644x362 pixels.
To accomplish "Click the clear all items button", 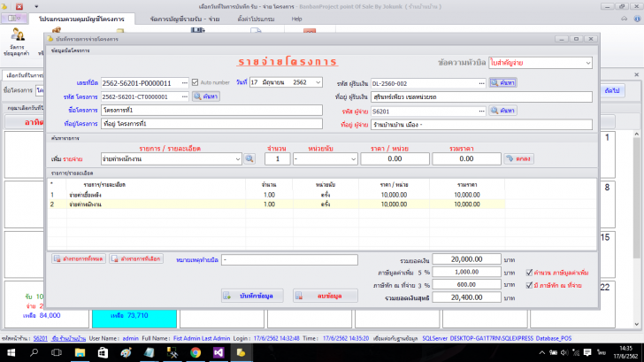I will click(79, 258).
